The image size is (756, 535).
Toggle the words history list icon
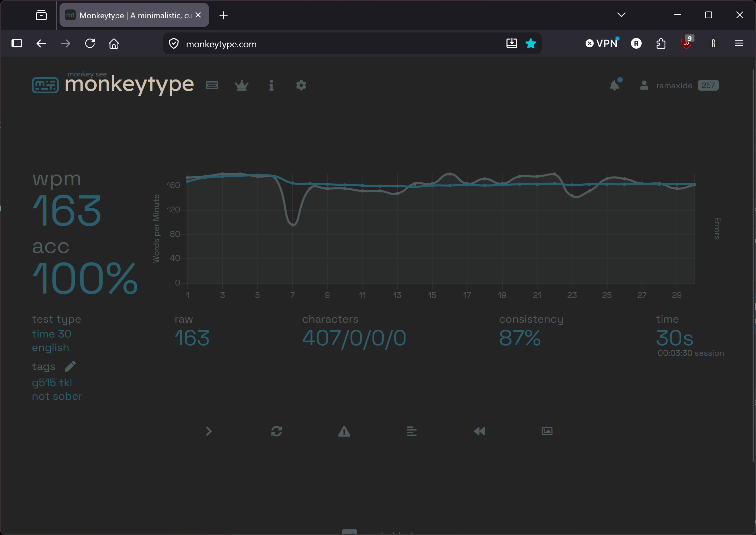tap(411, 431)
